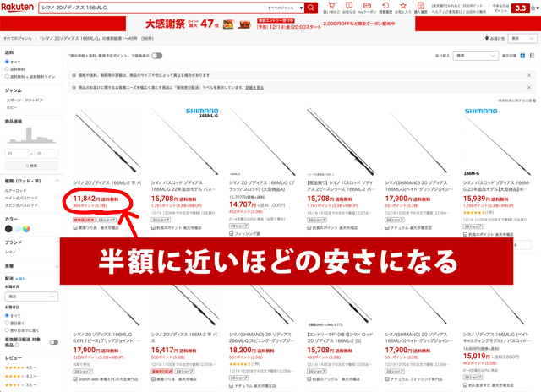Select the 送料無料 radio button

click(7, 69)
